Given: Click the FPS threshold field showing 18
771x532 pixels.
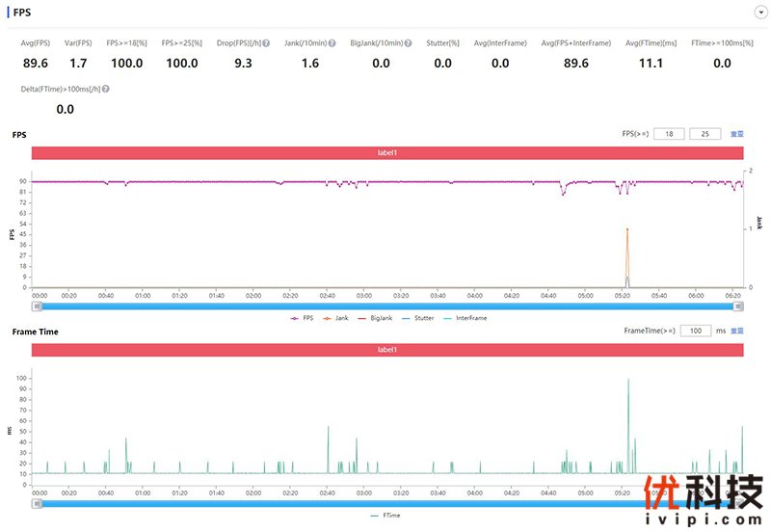Looking at the screenshot, I should pyautogui.click(x=669, y=134).
